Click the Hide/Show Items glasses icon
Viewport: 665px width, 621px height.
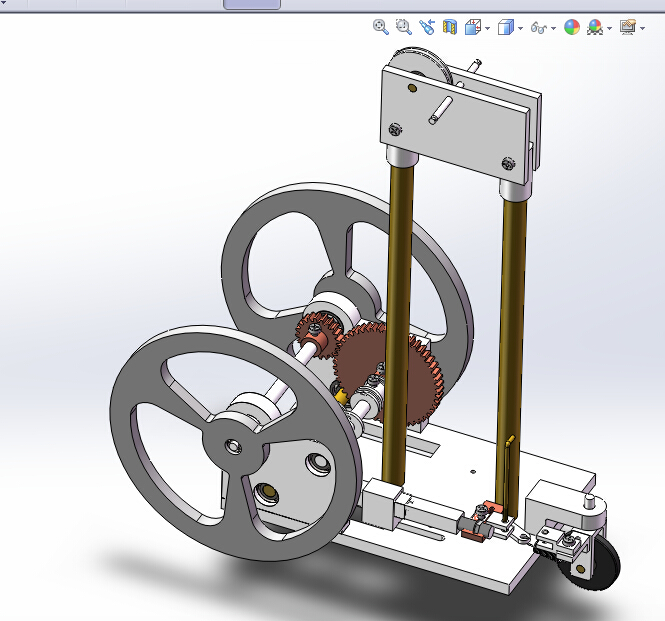[x=539, y=28]
